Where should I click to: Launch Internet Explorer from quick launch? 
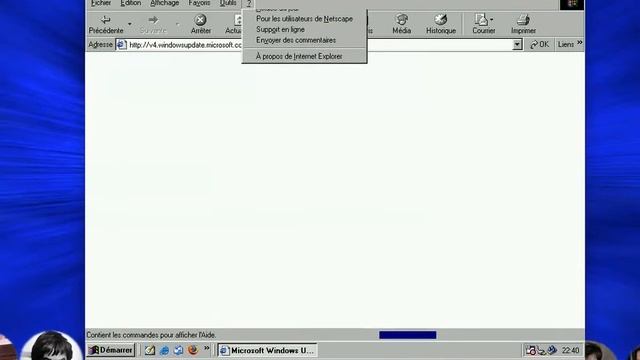coord(164,350)
